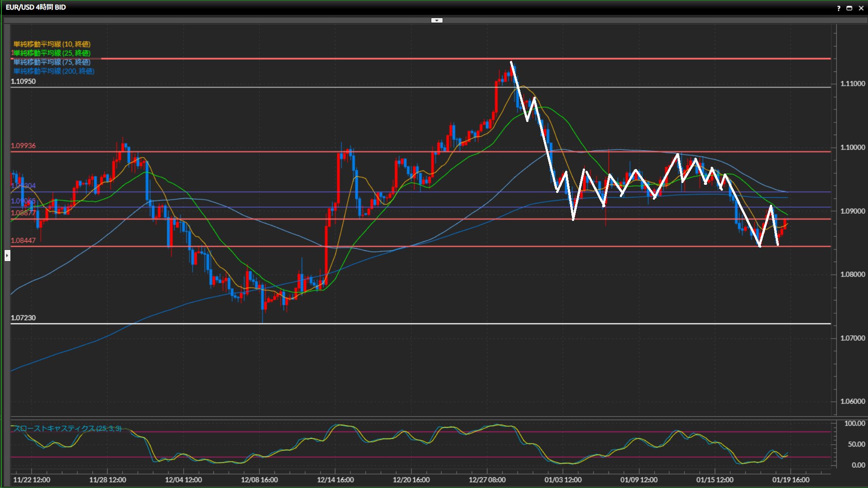Image resolution: width=868 pixels, height=488 pixels.
Task: Select the 25-period moving average label
Action: 52,53
